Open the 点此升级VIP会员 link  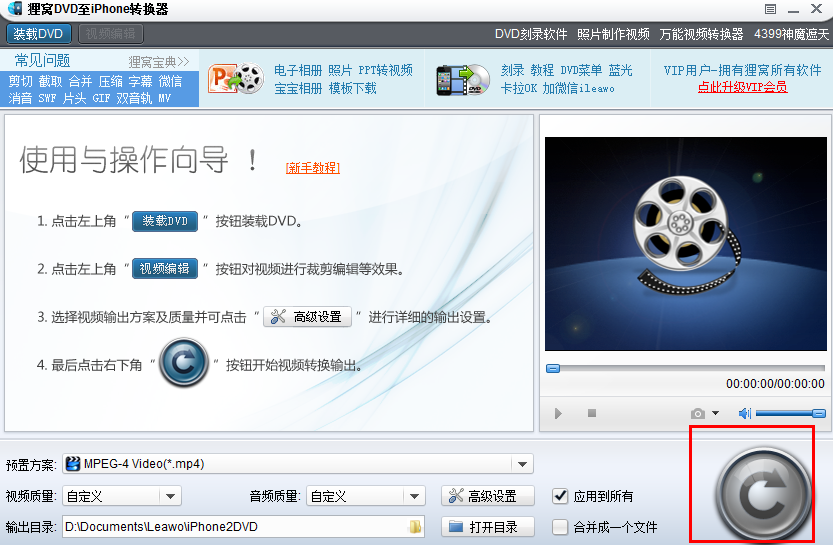pyautogui.click(x=742, y=87)
